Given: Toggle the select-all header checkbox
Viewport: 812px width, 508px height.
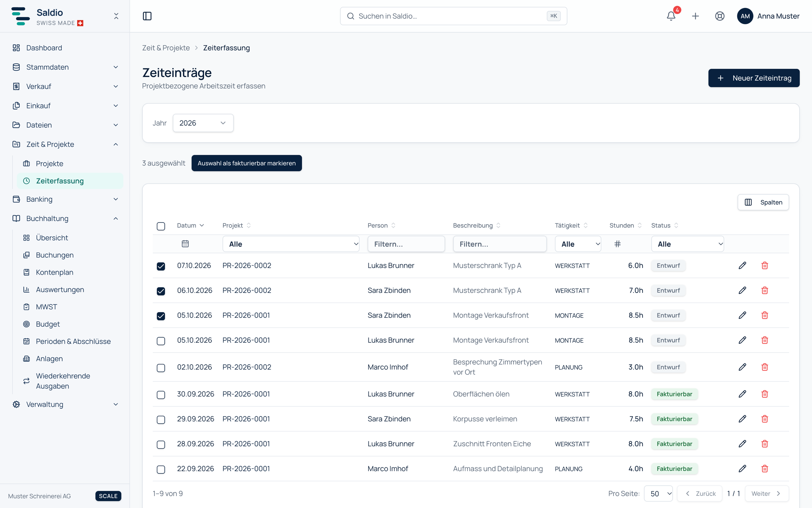Looking at the screenshot, I should tap(161, 226).
